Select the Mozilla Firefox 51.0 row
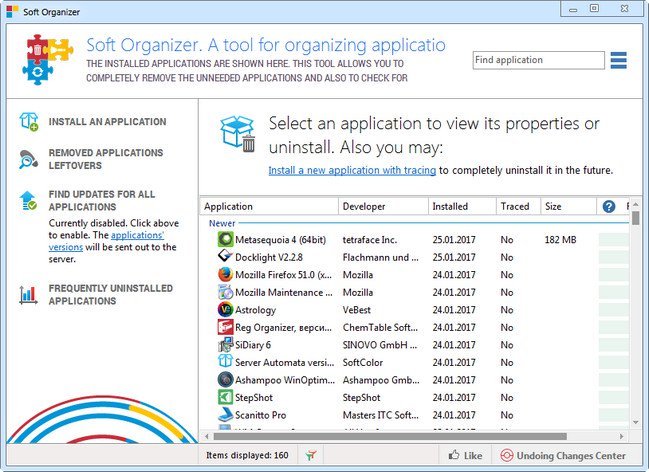The width and height of the screenshot is (649, 472). coord(415,275)
